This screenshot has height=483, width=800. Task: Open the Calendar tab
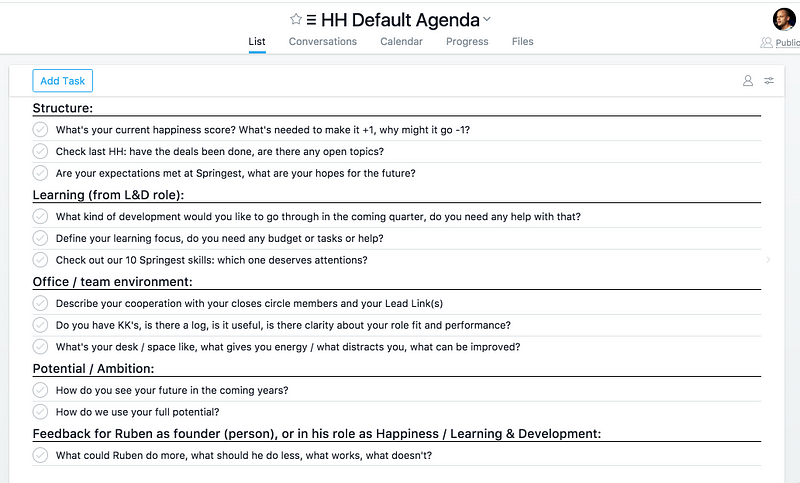tap(401, 41)
